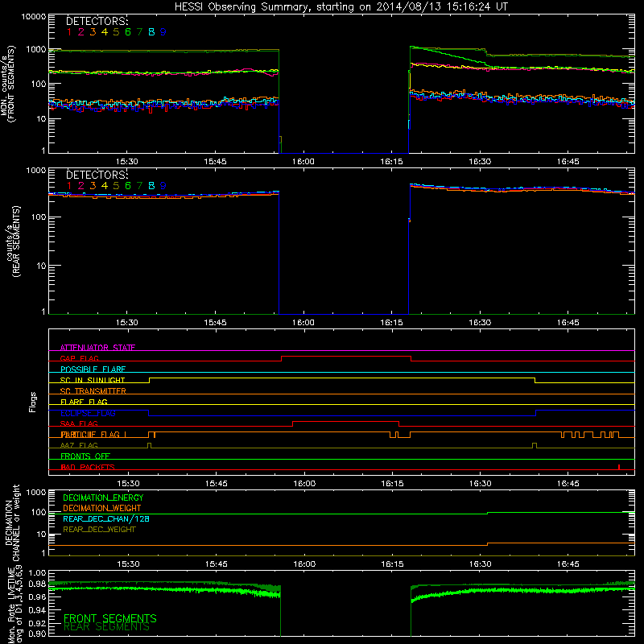Click the DECIMATION_WEIGHT legend entry
Viewport: 644px width, 644px height.
click(102, 508)
